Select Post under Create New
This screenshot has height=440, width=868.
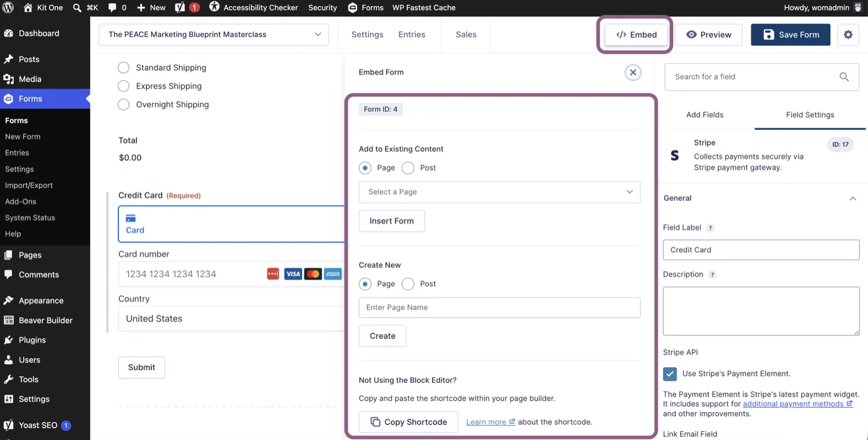pos(408,284)
